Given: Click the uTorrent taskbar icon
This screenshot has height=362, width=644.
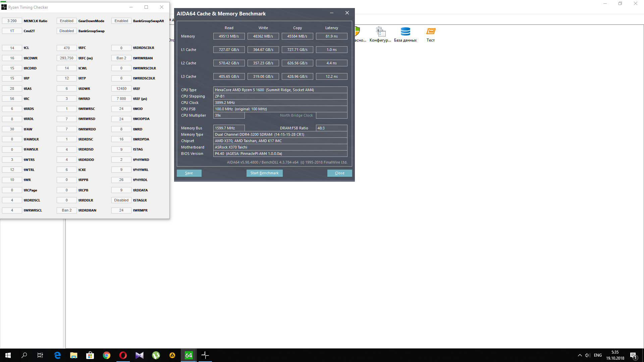Looking at the screenshot, I should tap(156, 355).
